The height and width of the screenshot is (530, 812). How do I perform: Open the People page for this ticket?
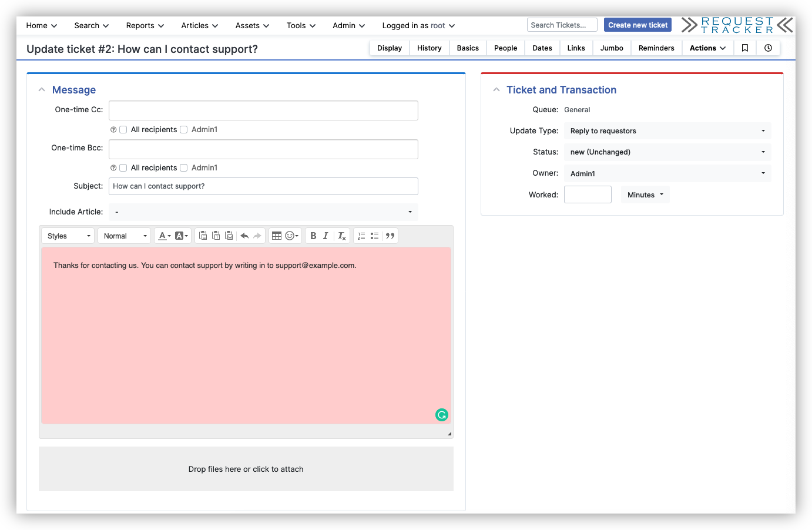(x=505, y=48)
